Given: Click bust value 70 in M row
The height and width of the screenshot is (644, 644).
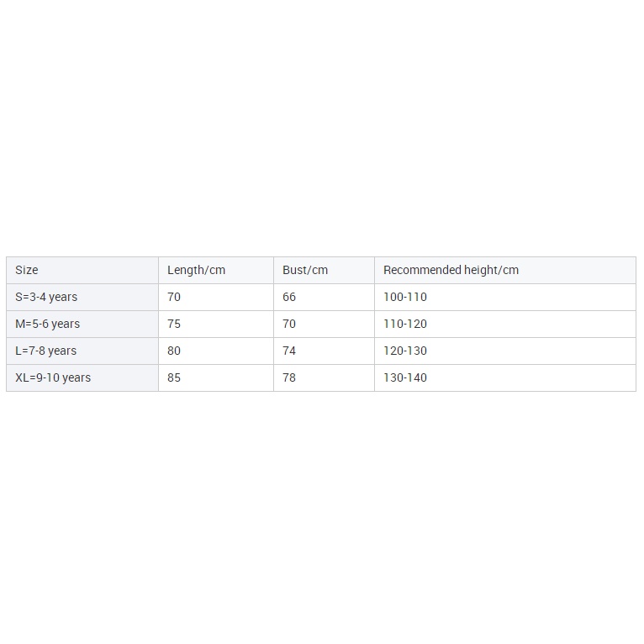Looking at the screenshot, I should point(289,324).
